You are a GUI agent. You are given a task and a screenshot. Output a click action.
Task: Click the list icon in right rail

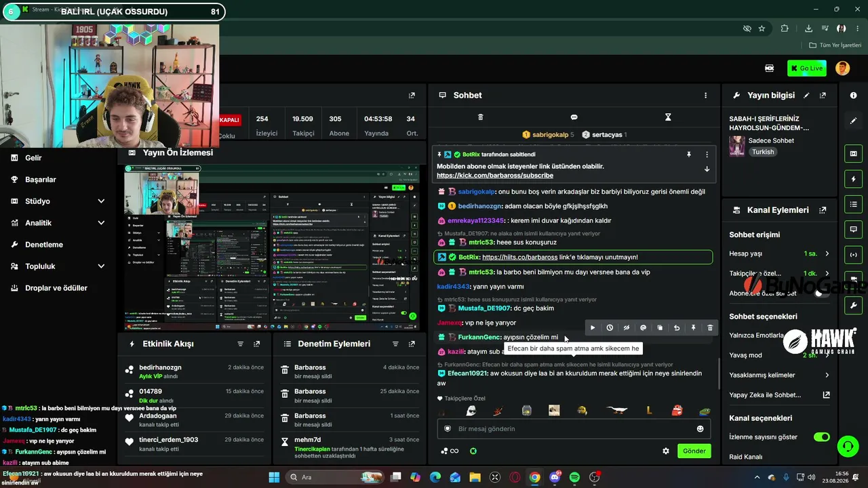click(854, 204)
